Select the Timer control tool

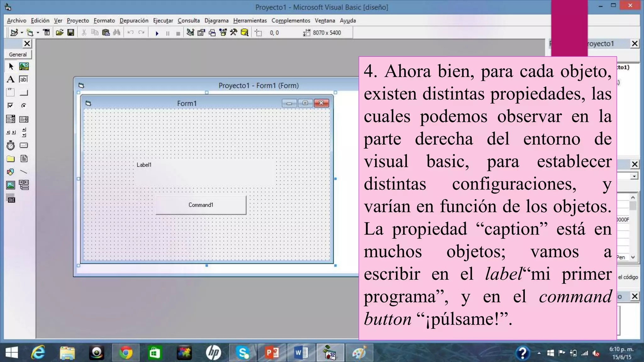[x=10, y=145]
